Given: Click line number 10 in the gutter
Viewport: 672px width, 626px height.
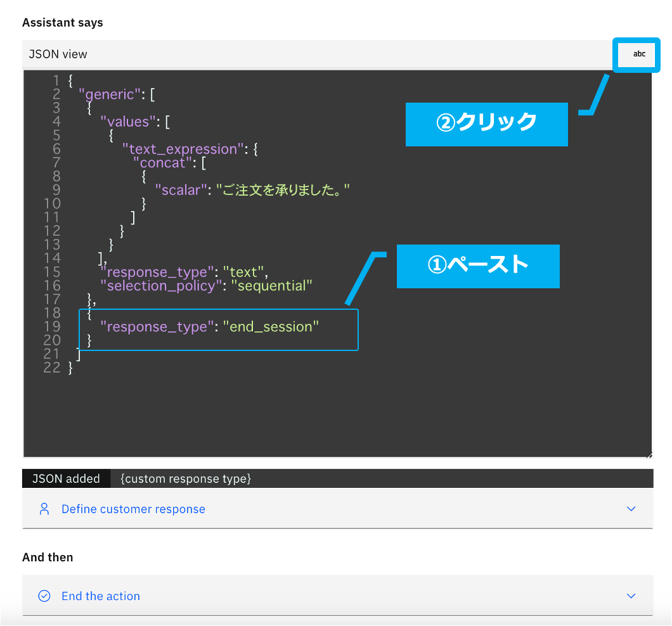Looking at the screenshot, I should [52, 203].
